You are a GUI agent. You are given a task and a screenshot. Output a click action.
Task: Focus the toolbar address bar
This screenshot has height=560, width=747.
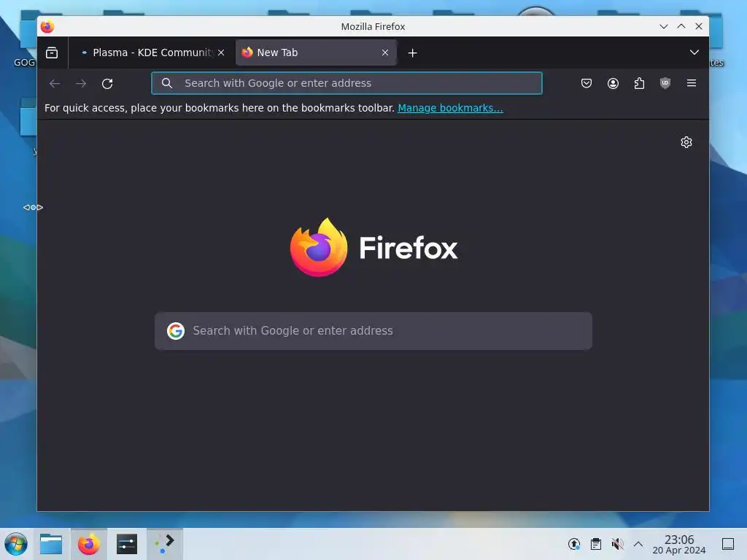347,83
